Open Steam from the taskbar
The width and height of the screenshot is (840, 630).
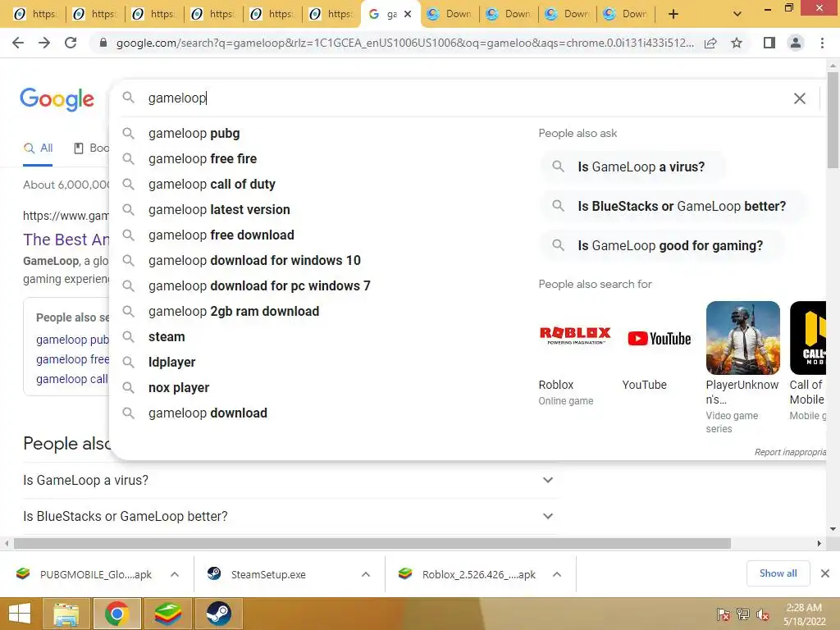pyautogui.click(x=218, y=614)
